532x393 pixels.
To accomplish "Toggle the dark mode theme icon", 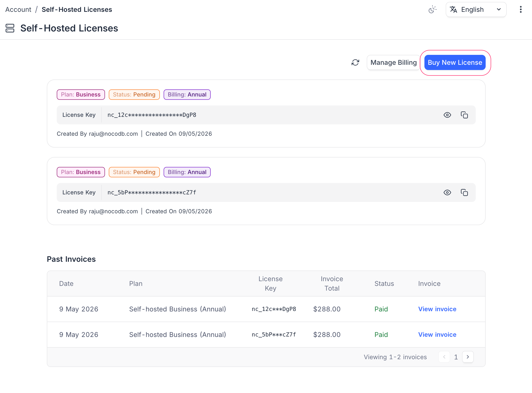I will tap(432, 9).
